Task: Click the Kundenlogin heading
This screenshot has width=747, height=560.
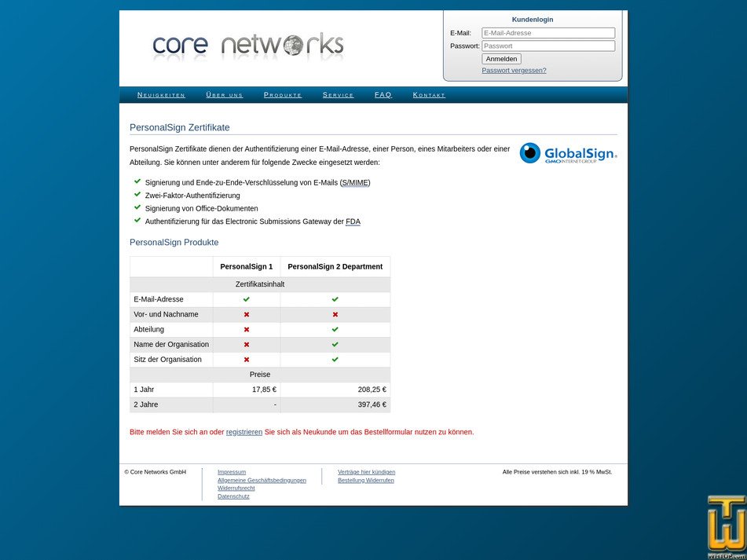Action: [533, 20]
